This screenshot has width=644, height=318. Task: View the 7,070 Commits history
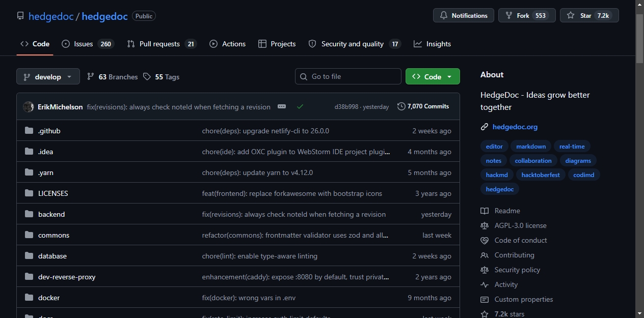coord(423,106)
